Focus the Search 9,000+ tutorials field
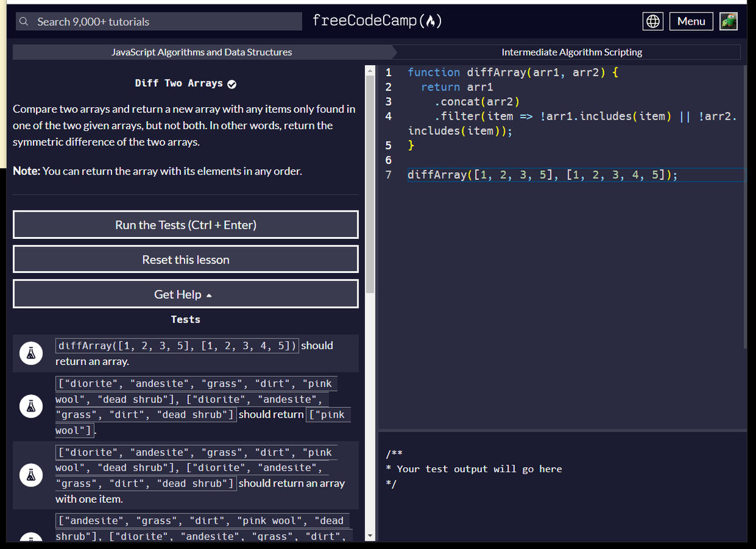This screenshot has width=756, height=549. [x=160, y=21]
